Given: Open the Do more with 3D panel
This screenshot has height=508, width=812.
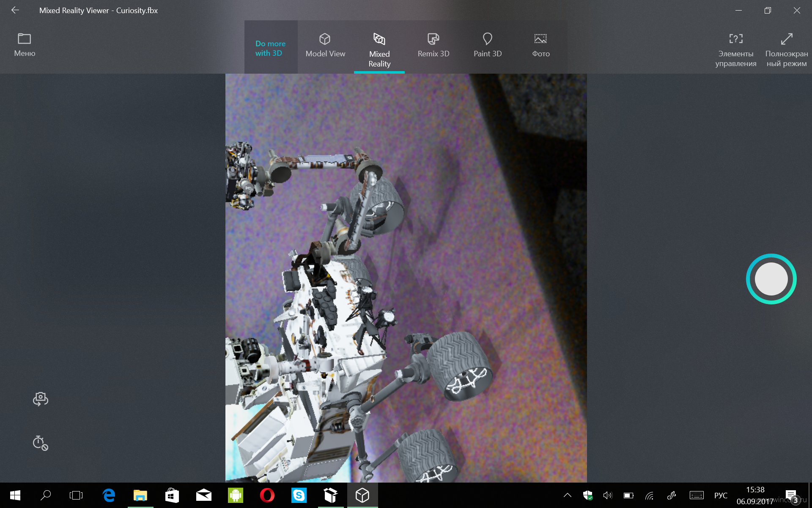Looking at the screenshot, I should tap(271, 48).
